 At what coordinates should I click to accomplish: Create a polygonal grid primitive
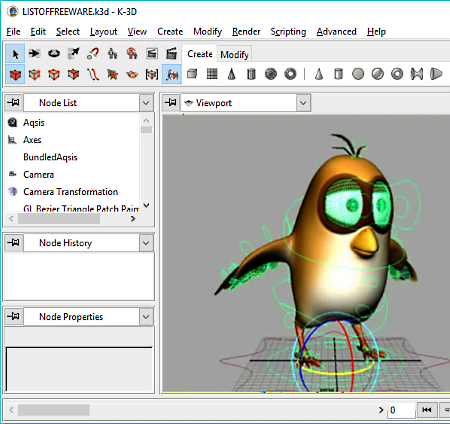click(x=212, y=74)
